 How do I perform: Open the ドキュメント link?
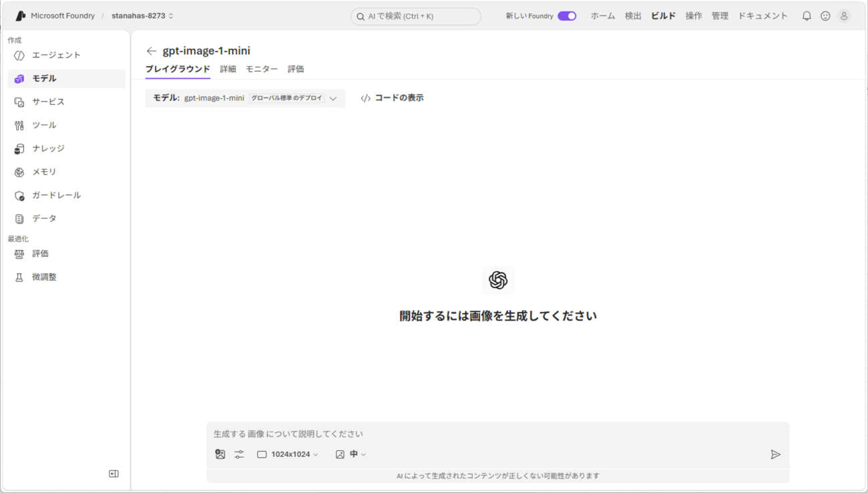(x=763, y=16)
